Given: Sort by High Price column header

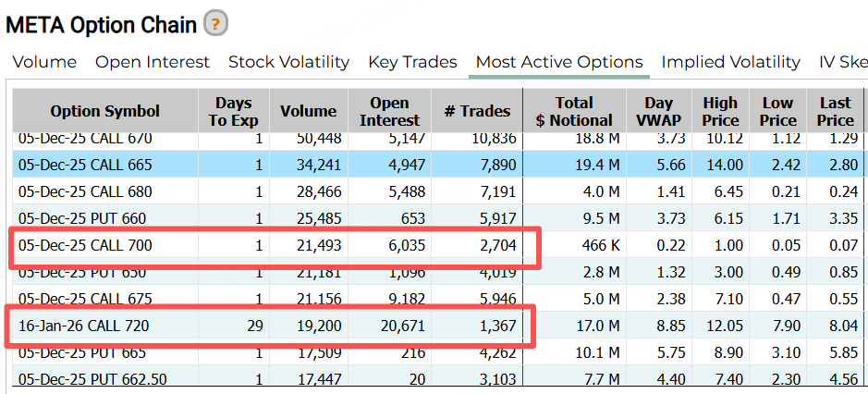Looking at the screenshot, I should click(720, 111).
